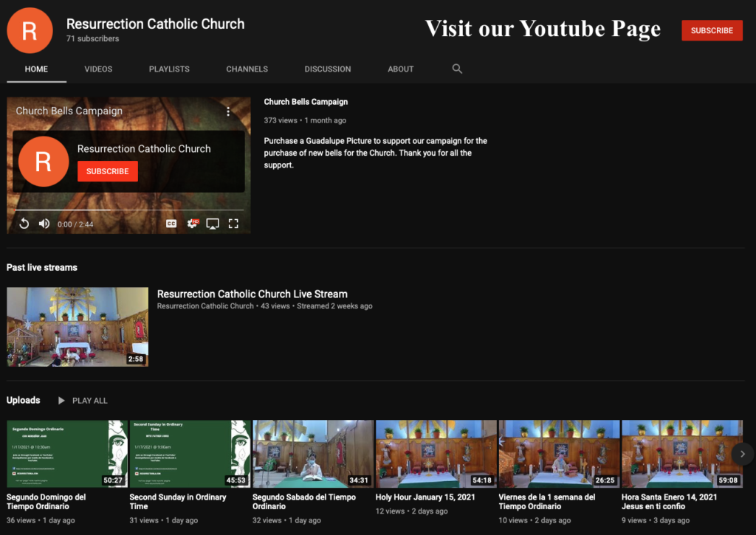This screenshot has width=756, height=535.
Task: Open Holy Hour January 15, 2021 thumbnail
Action: click(x=436, y=454)
